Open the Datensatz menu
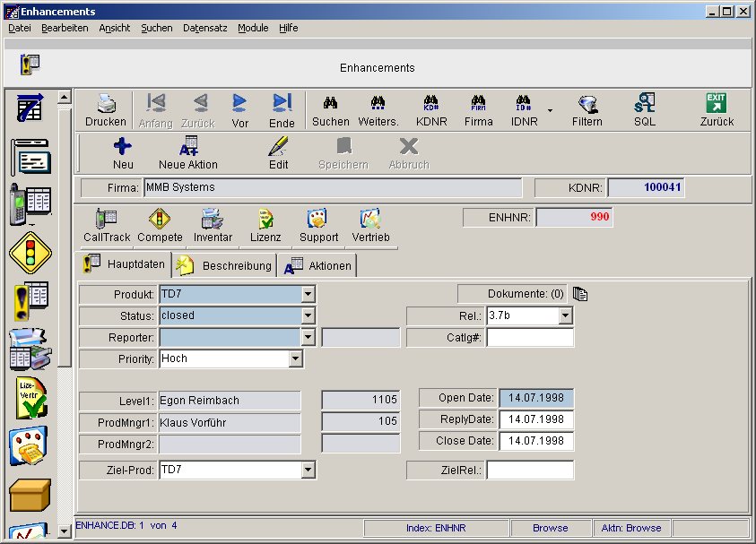 pyautogui.click(x=204, y=28)
